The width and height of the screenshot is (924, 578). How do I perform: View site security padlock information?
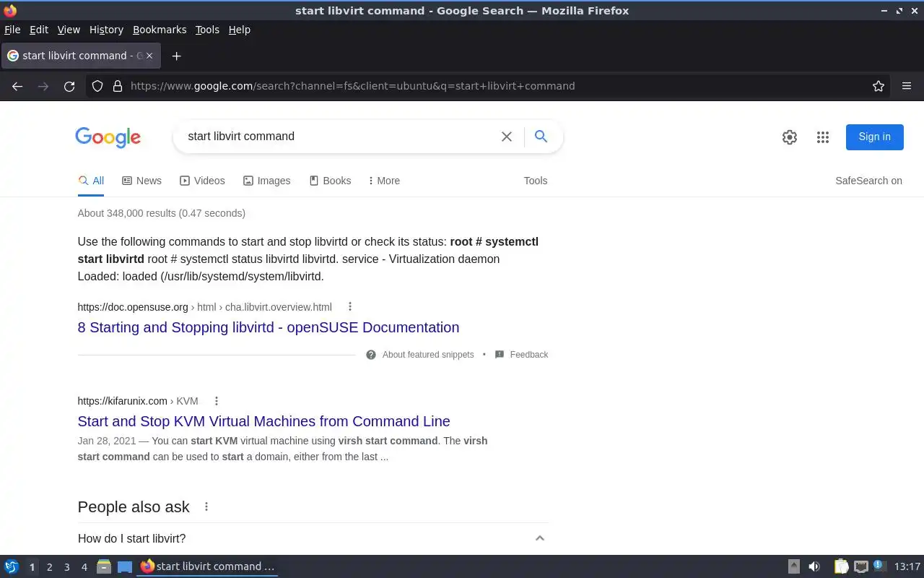click(x=118, y=86)
